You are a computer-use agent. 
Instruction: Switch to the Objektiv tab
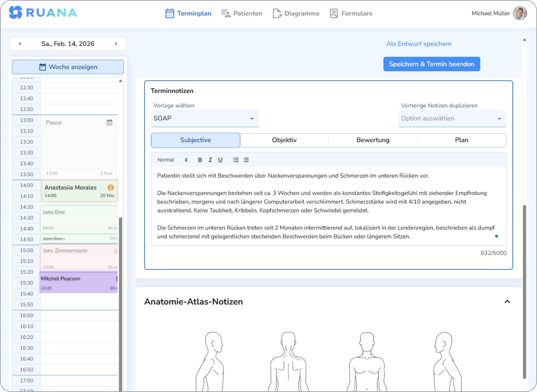pos(284,140)
